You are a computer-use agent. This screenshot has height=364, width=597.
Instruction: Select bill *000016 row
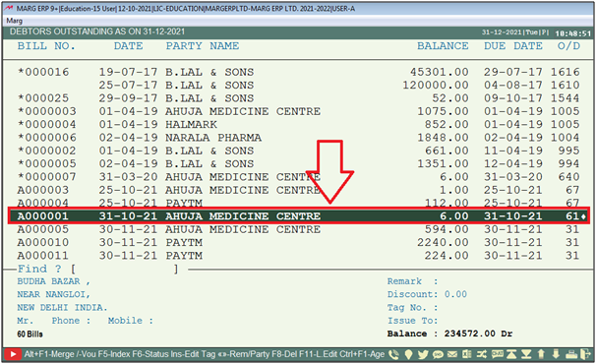coord(299,72)
